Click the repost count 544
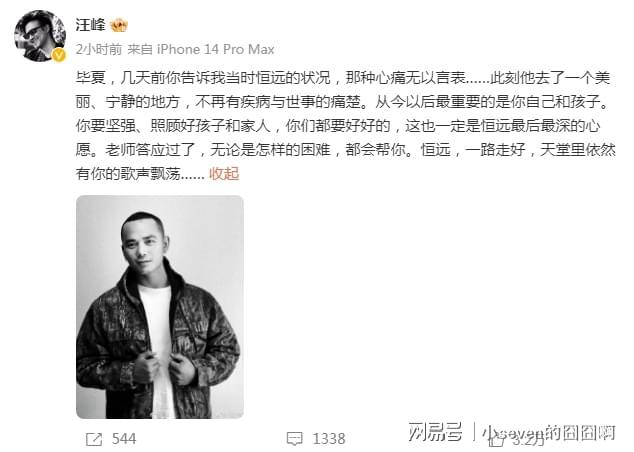Viewport: 634px width, 452px height. tap(124, 439)
